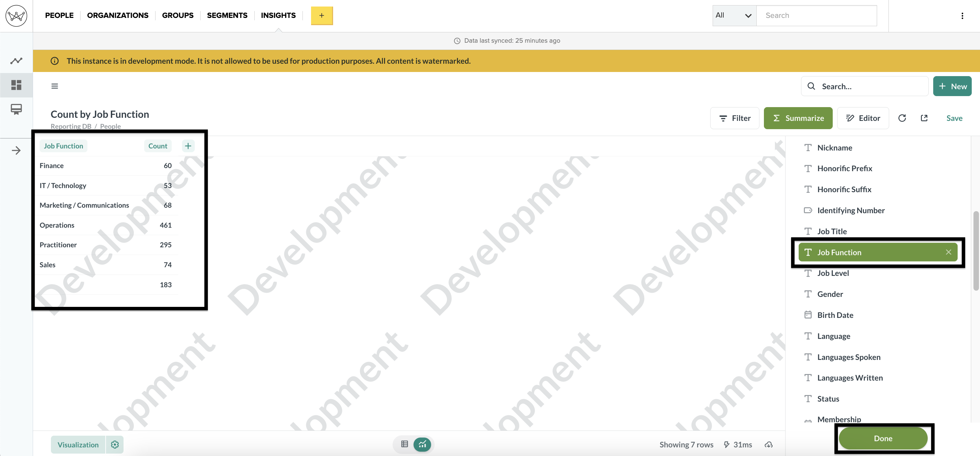The image size is (980, 456).
Task: Click the info icon in development banner
Action: tap(55, 61)
